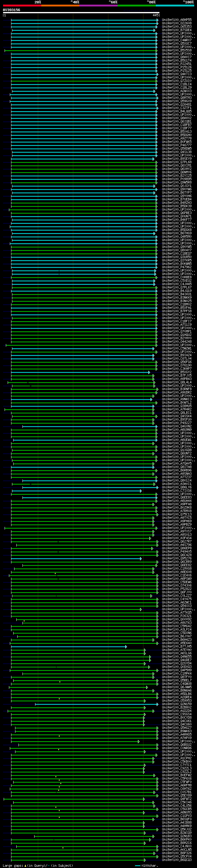197x868 pixels.
Task: Click the UniRef100_B7SDE4 hit label
Action: click(177, 30)
